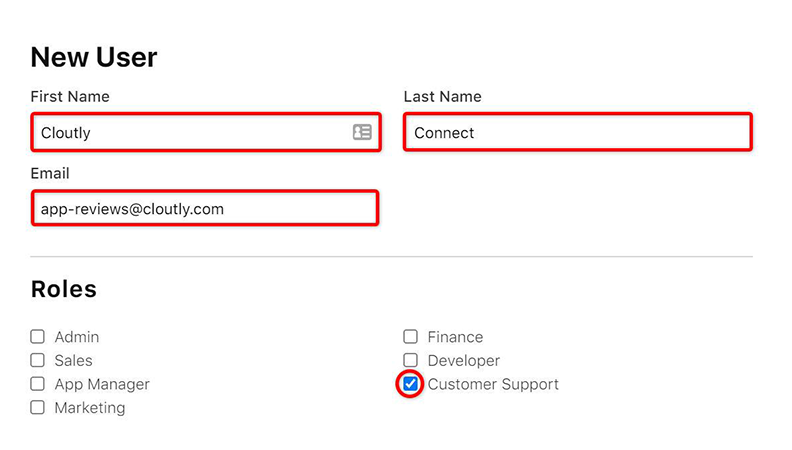Click the Sales label text
The image size is (792, 450).
[x=74, y=360]
